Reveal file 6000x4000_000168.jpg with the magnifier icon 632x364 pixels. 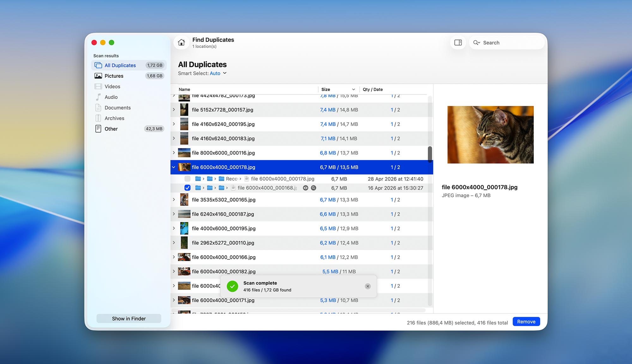pos(313,188)
